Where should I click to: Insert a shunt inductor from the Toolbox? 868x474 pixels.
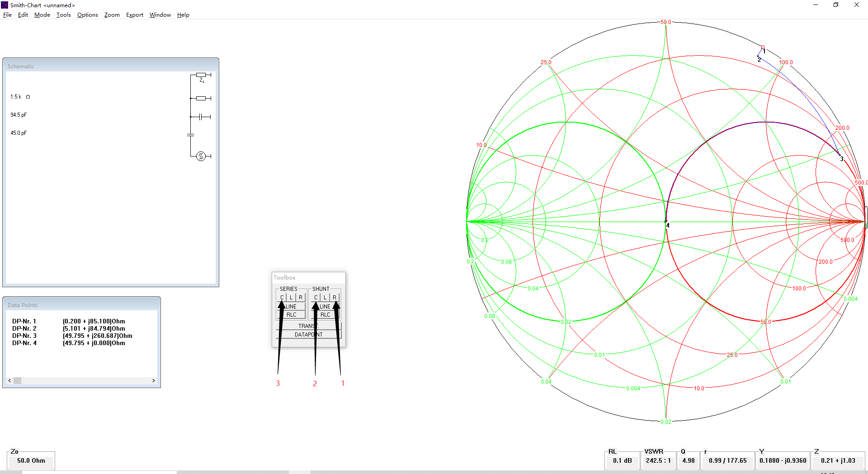pos(325,297)
